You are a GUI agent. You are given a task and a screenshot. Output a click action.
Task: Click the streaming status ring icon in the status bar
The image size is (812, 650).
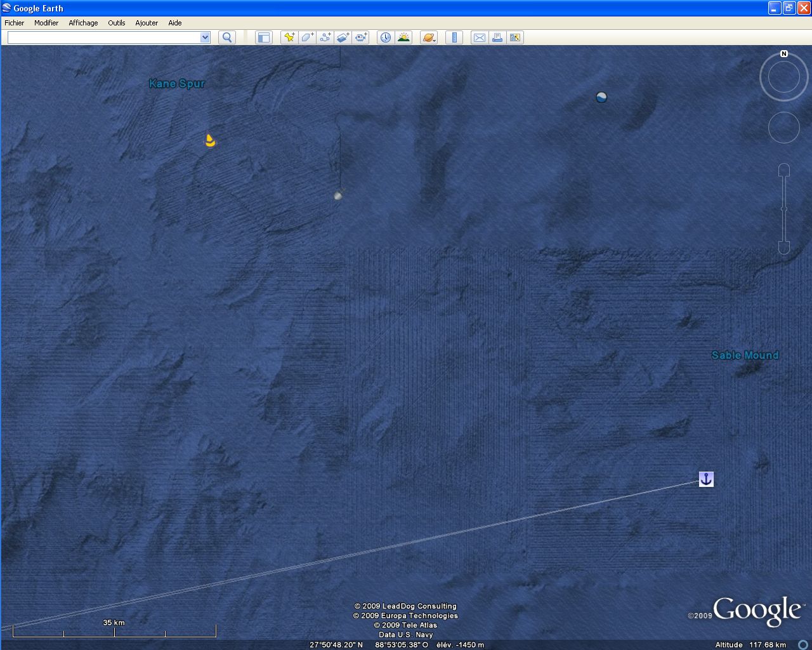pyautogui.click(x=802, y=645)
